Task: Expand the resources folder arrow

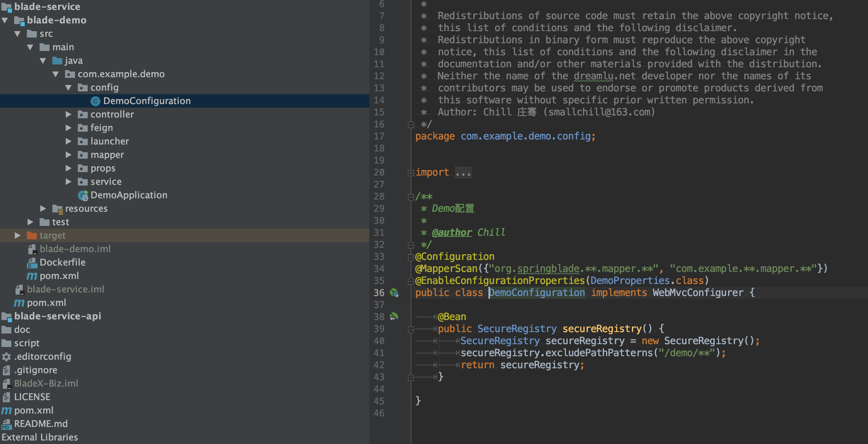Action: click(x=43, y=209)
